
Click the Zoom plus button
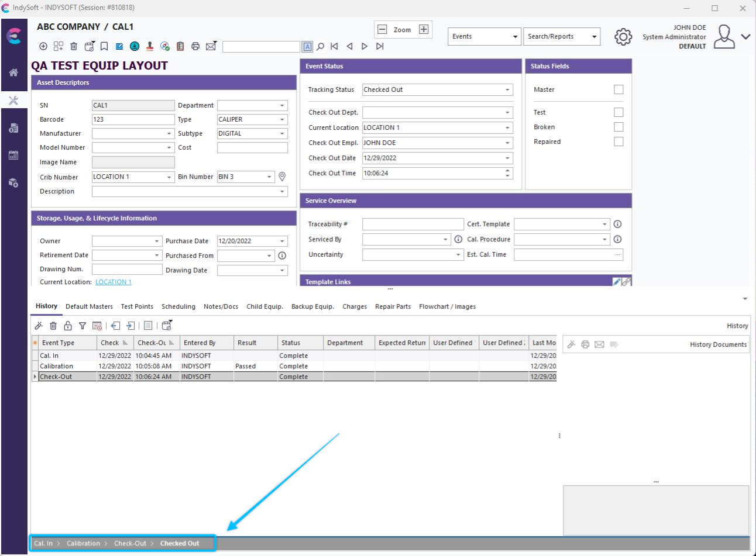(424, 29)
